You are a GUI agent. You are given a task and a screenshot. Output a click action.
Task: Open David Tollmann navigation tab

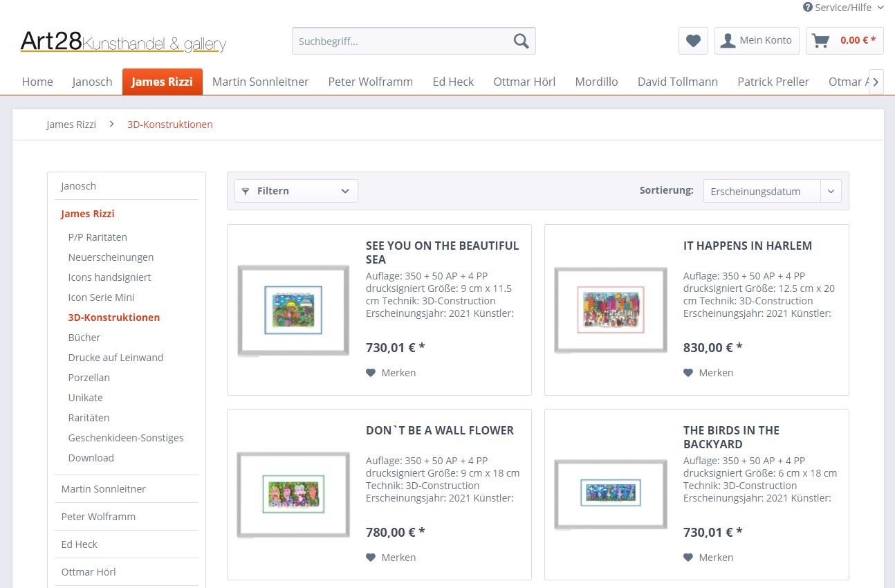click(678, 82)
